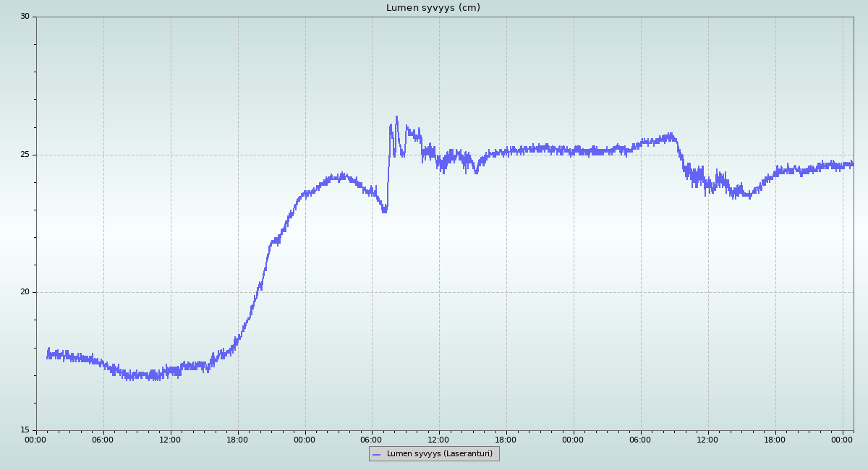Select the third 00:00 x-axis label
Image resolution: width=868 pixels, height=470 pixels.
[573, 440]
